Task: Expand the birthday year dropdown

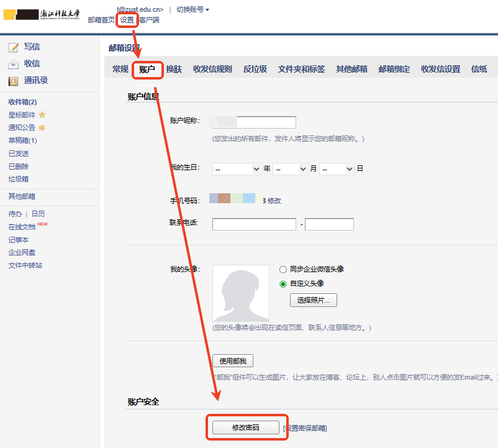Action: [x=237, y=169]
